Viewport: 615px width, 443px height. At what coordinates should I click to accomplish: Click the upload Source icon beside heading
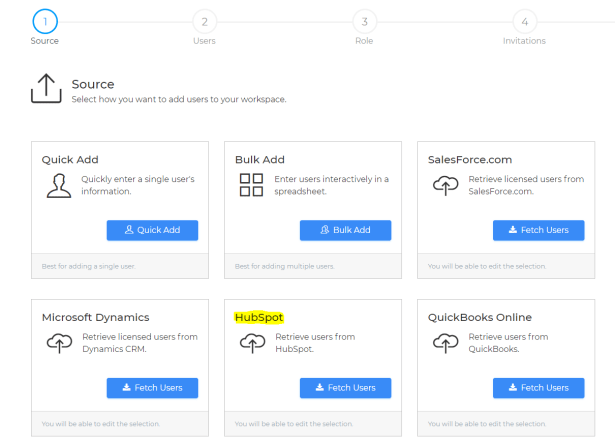pyautogui.click(x=46, y=90)
